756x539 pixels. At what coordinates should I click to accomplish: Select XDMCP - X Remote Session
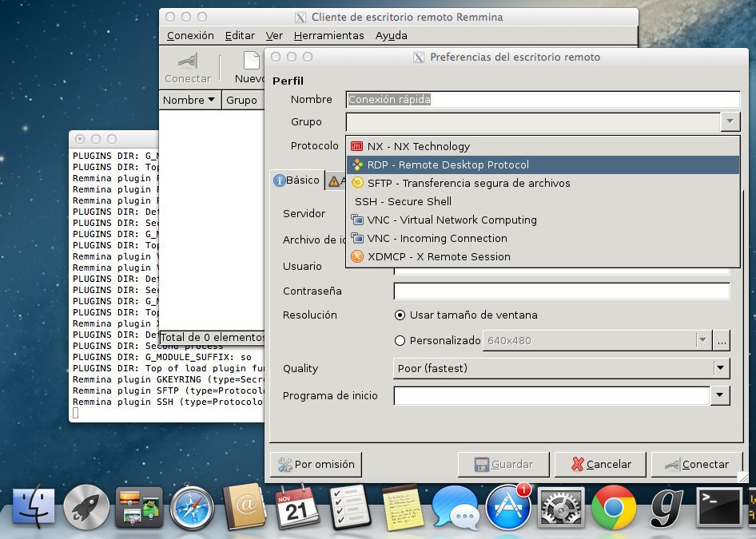(x=543, y=256)
